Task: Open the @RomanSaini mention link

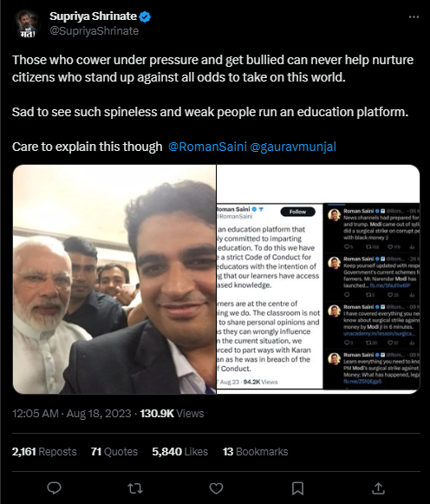Action: click(x=207, y=147)
